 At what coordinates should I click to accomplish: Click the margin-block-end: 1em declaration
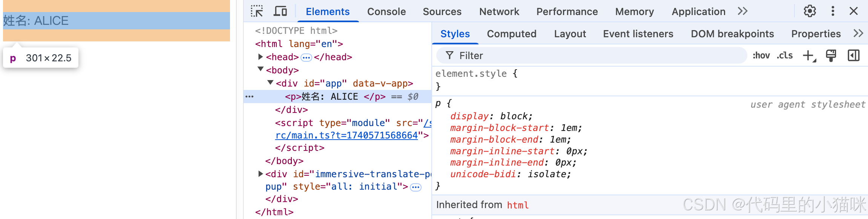tap(511, 140)
